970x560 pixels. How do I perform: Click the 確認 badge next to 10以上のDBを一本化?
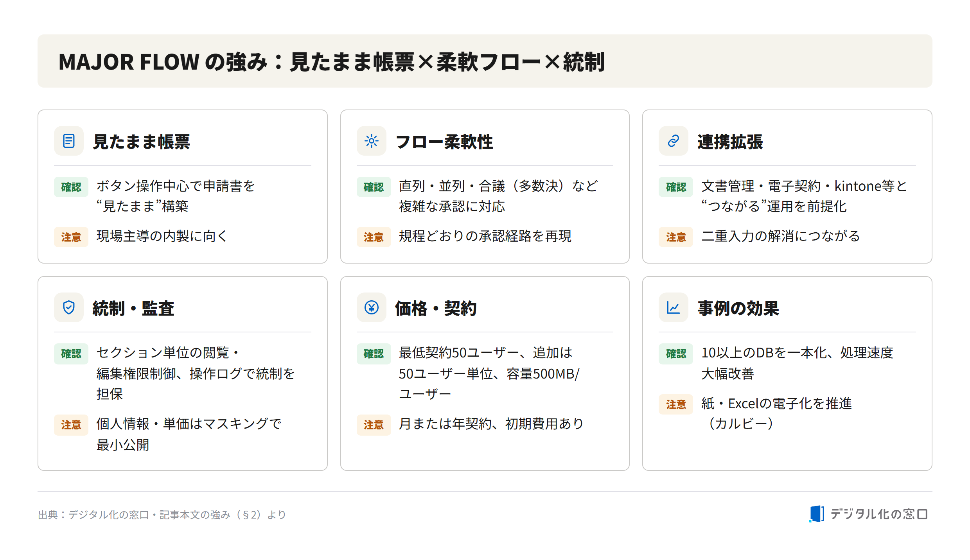[676, 354]
